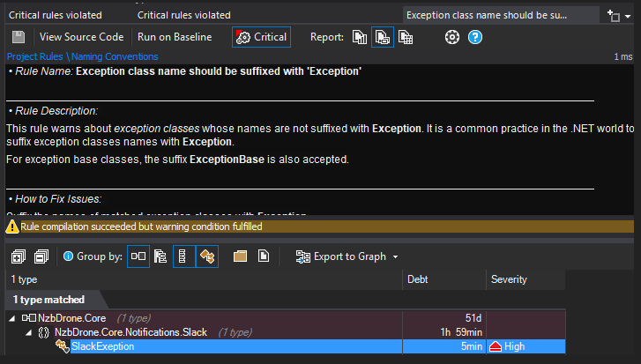The image size is (641, 364).
Task: Click the Rule Description heading
Action: tap(54, 111)
